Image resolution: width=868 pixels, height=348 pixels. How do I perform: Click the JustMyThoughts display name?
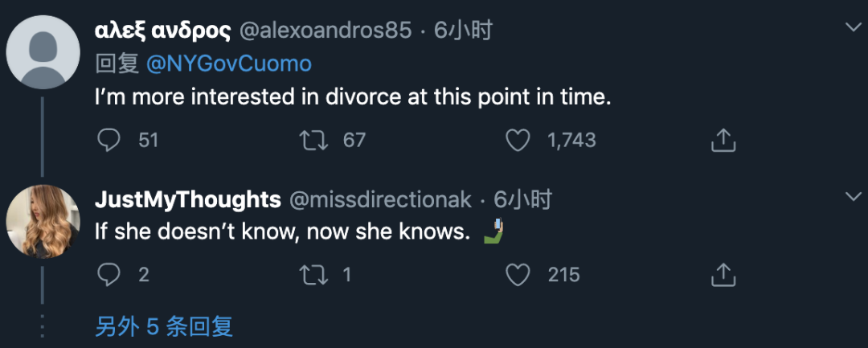187,200
